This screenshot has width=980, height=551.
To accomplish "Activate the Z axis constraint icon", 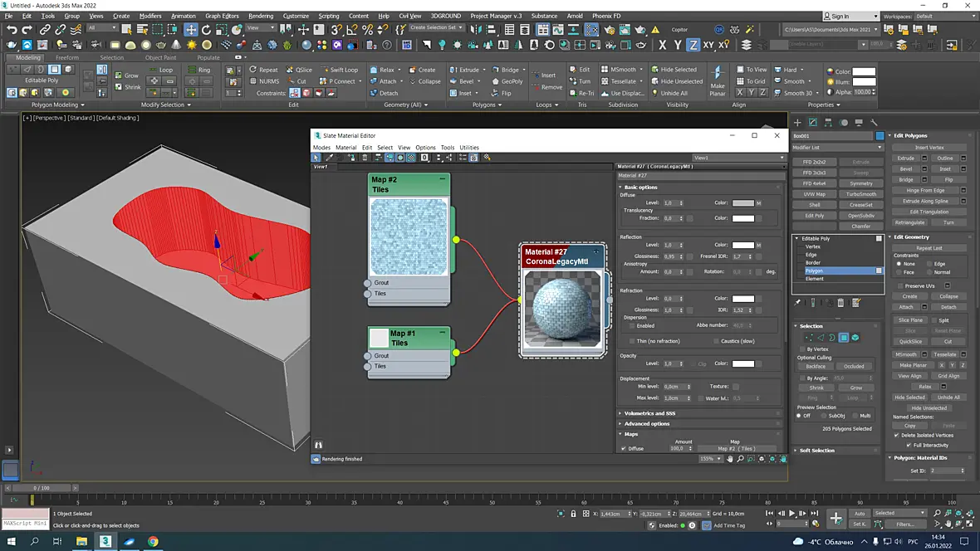I will (693, 45).
